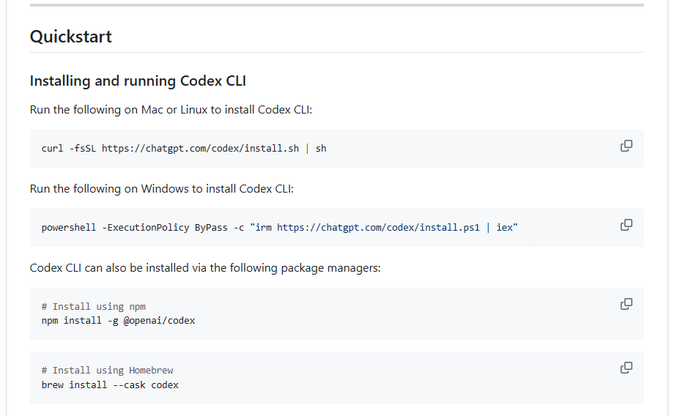Click the curl -fsSL command line
680x416 pixels.
point(184,148)
